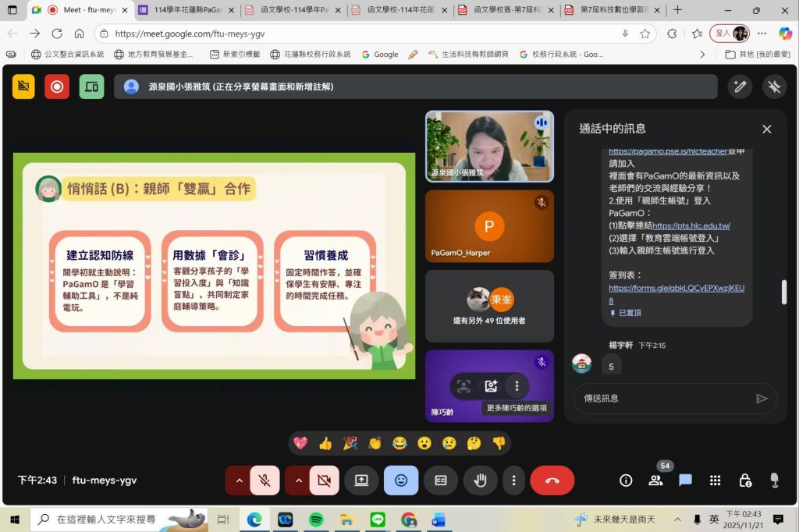Switch to the 第7屆科技數位學習 browser tab

[610, 10]
